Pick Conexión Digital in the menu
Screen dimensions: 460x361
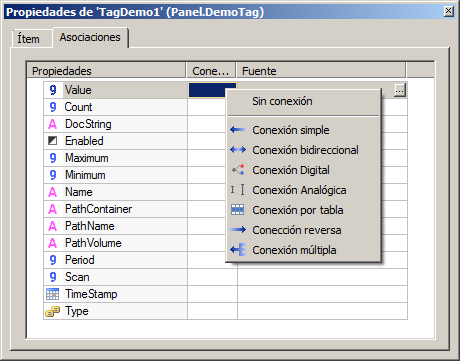click(x=303, y=170)
